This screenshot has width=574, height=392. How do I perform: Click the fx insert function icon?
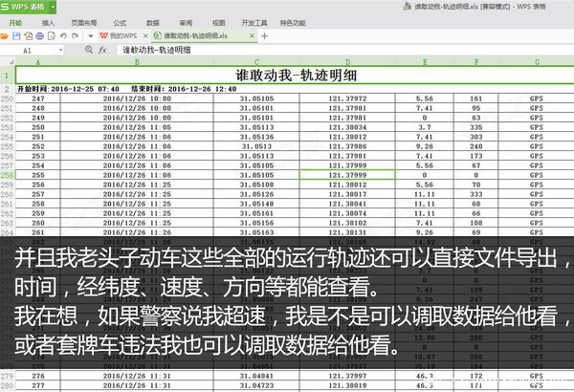pyautogui.click(x=101, y=48)
